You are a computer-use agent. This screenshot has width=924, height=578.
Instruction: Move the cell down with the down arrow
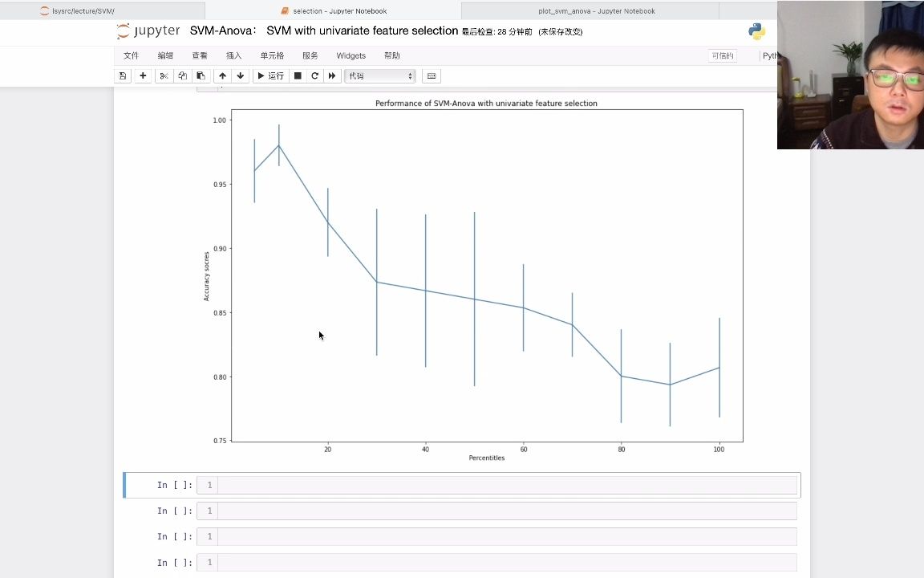[x=240, y=75]
